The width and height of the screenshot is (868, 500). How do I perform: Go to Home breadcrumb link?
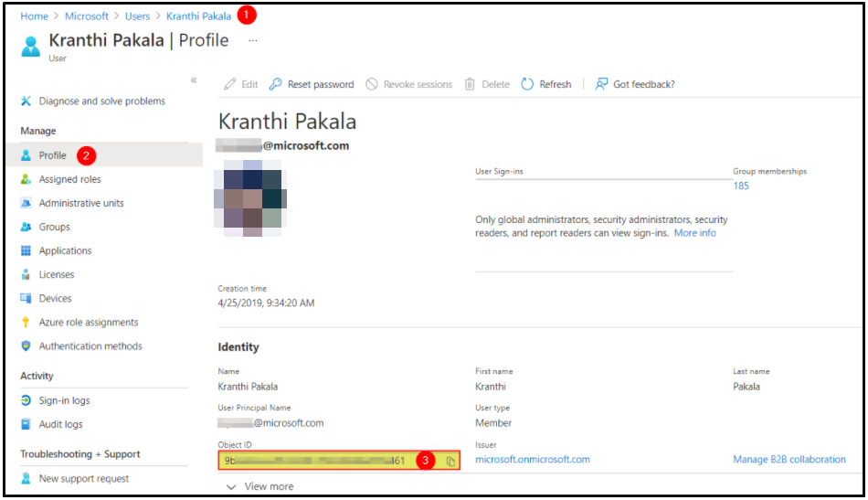point(35,16)
